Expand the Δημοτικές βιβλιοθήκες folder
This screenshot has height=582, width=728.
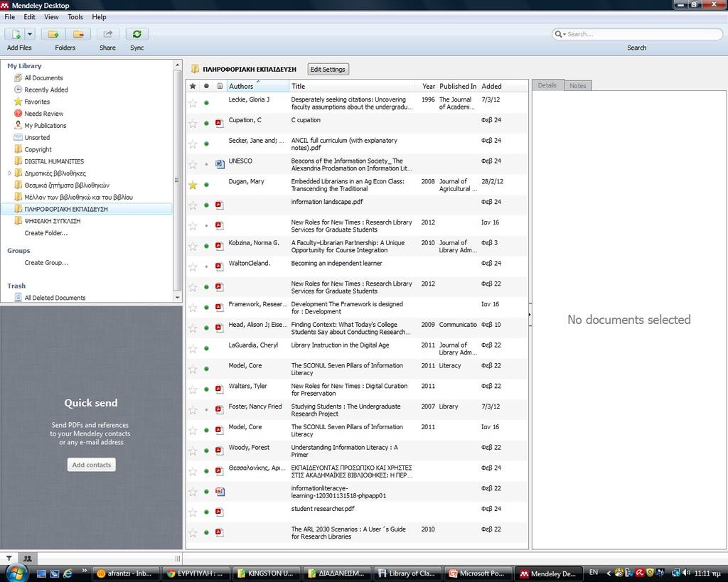click(10, 173)
